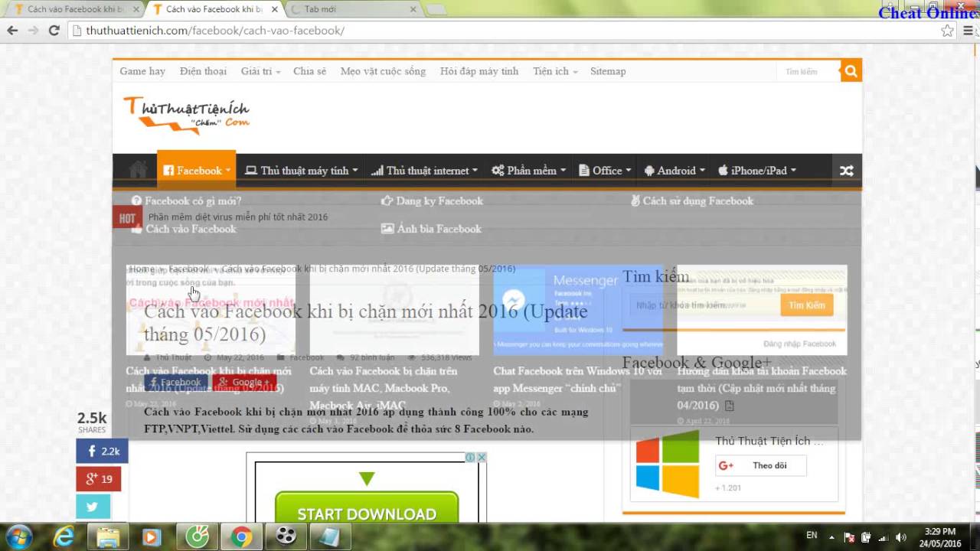Open the Facebook dropdown in the navigation bar
Viewport: 980px width, 551px height.
click(197, 170)
